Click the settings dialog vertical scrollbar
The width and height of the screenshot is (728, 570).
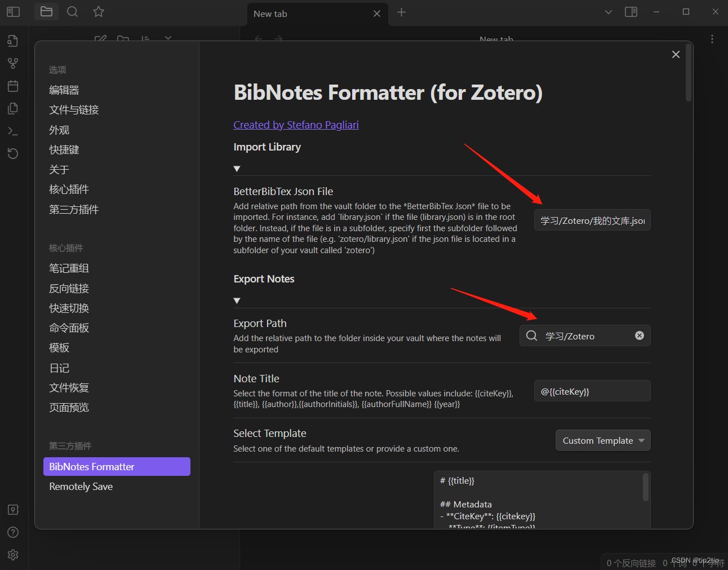coord(688,72)
